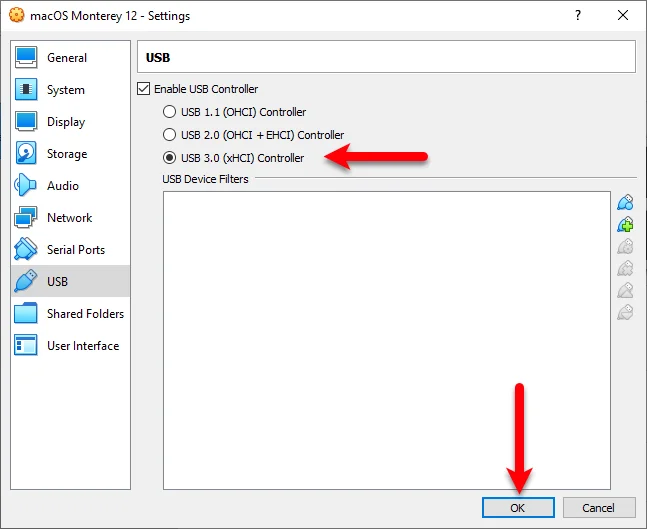Open the Audio section speaker icon
Screen dimensions: 647x529
pyautogui.click(x=26, y=185)
